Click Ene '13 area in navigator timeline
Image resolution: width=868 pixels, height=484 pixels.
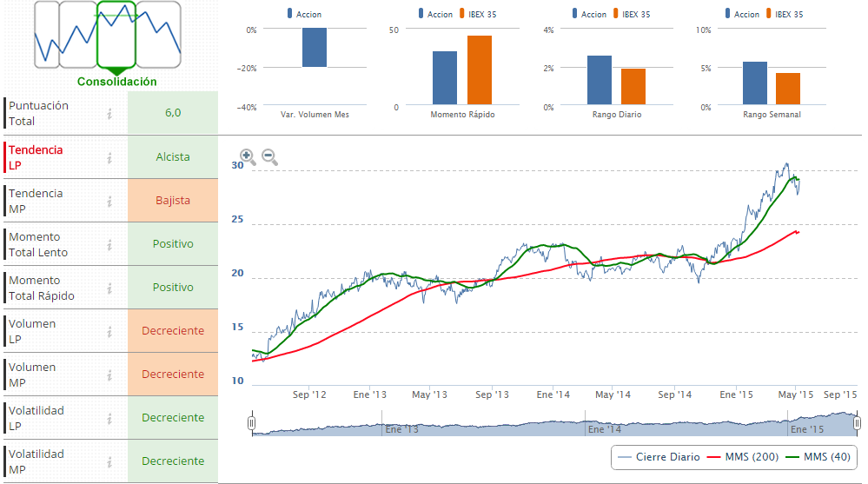click(401, 429)
